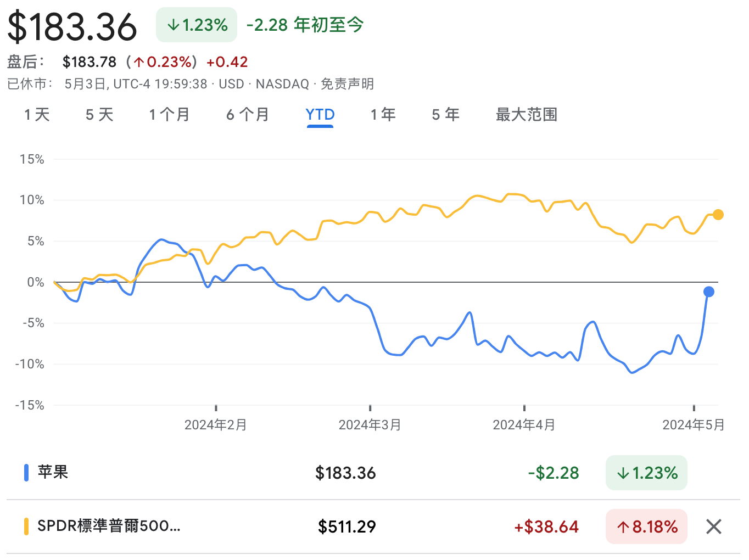749x560 pixels.
Task: Open the 最大范围 chart view
Action: (526, 115)
